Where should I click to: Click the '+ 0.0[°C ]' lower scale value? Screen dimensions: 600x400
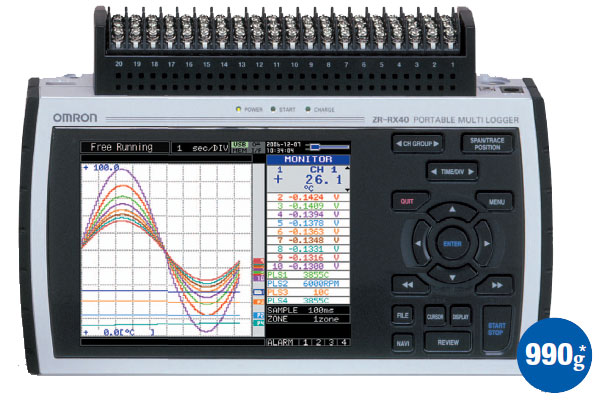click(119, 333)
